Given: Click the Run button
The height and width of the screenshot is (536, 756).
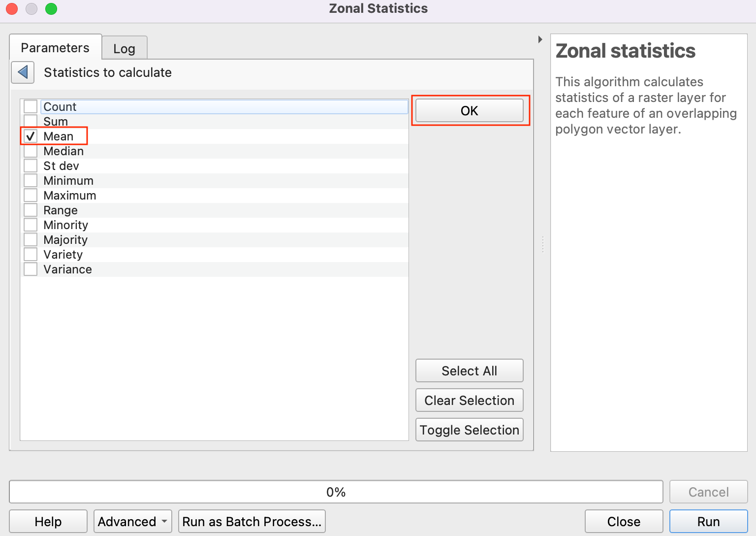Looking at the screenshot, I should 708,521.
